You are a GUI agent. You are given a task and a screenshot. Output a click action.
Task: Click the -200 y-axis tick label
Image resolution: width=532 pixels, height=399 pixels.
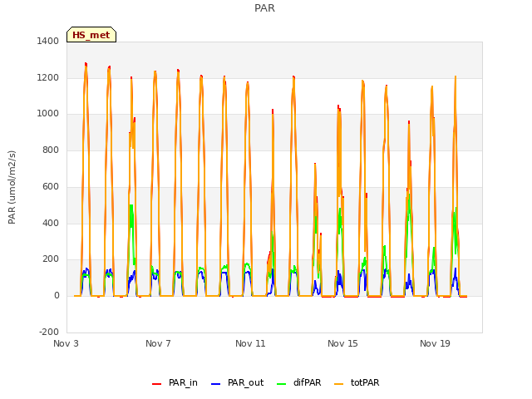tap(49, 332)
